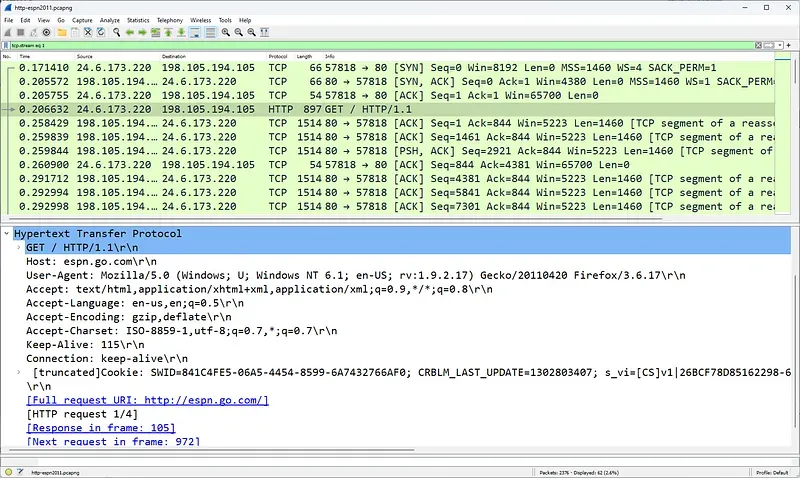This screenshot has height=478, width=800.
Task: Click the Close this capture file icon
Action: coord(88,33)
